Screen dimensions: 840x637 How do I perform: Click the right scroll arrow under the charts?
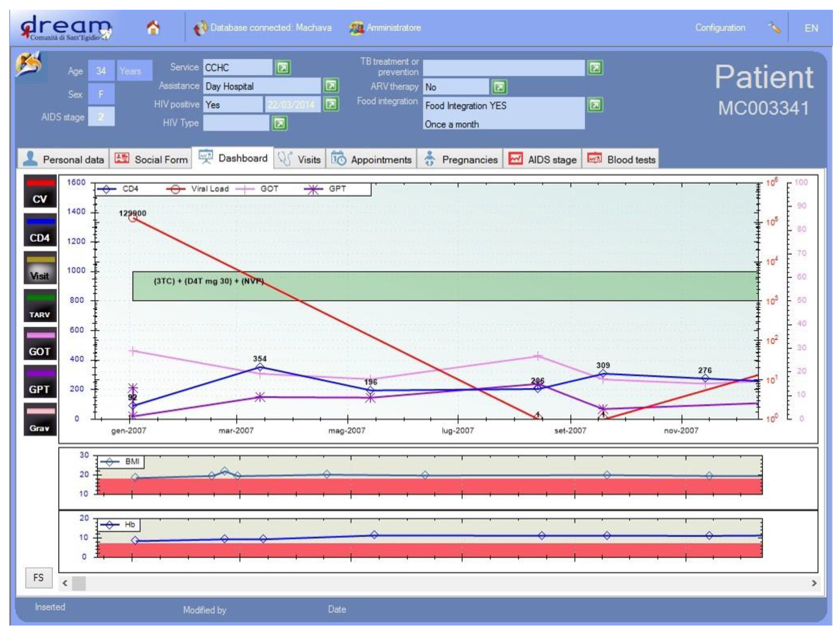pos(814,583)
